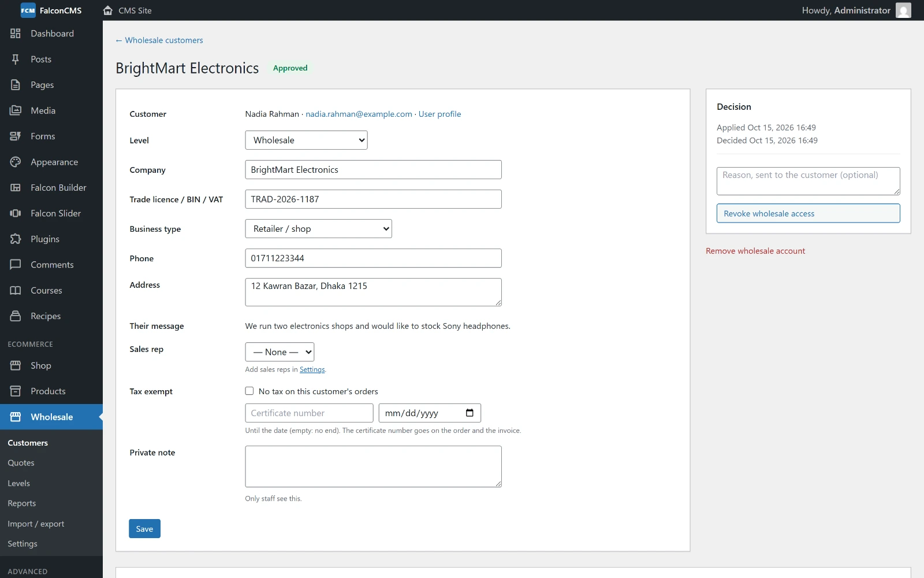Click the Pages document icon
The height and width of the screenshot is (578, 924).
pyautogui.click(x=16, y=85)
